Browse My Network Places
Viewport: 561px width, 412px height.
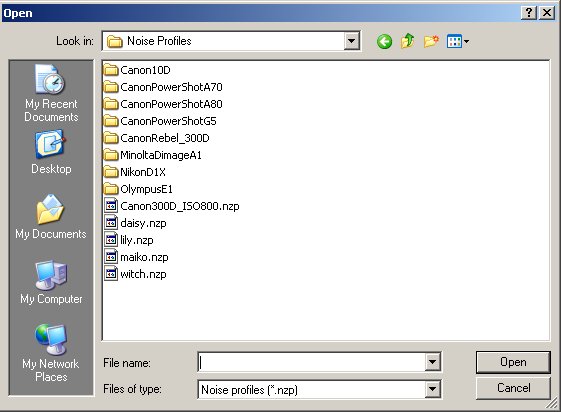[51, 353]
